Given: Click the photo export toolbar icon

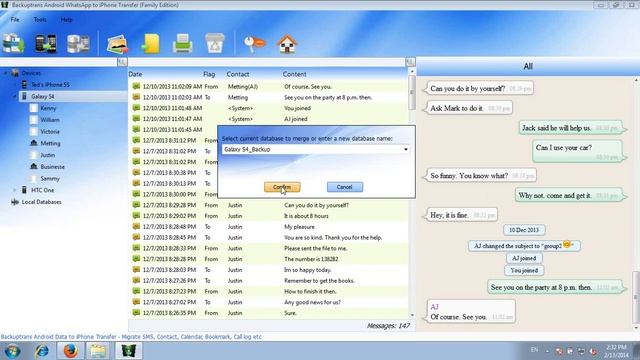Looking at the screenshot, I should [118, 44].
